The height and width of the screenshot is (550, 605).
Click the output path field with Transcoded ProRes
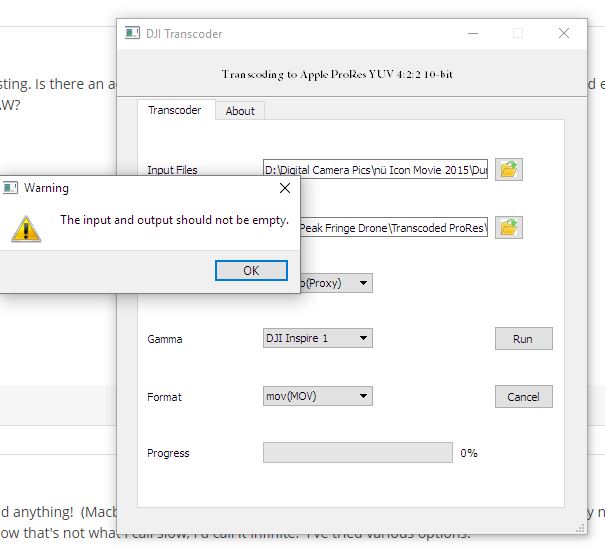pyautogui.click(x=394, y=227)
